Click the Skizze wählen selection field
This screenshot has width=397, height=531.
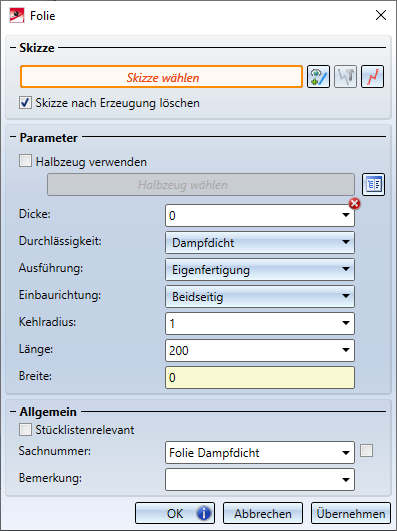(162, 77)
